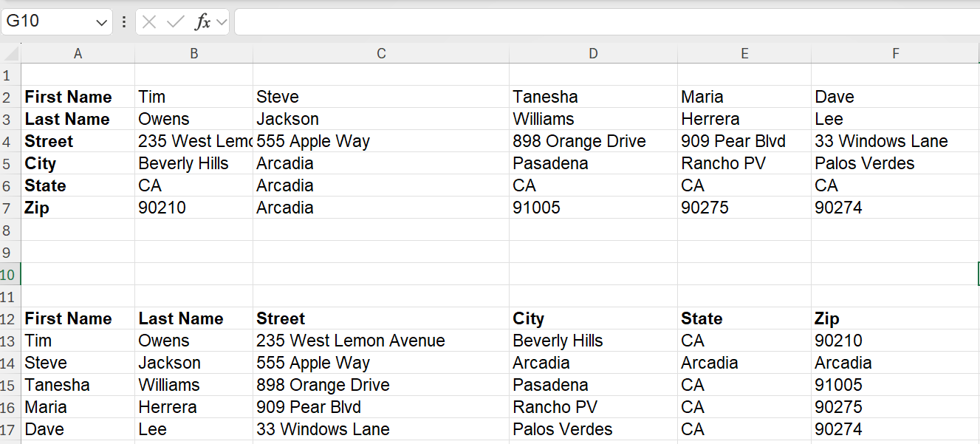This screenshot has width=980, height=444.
Task: Select the cell containing '235 West Lemon Avenue'
Action: click(381, 341)
